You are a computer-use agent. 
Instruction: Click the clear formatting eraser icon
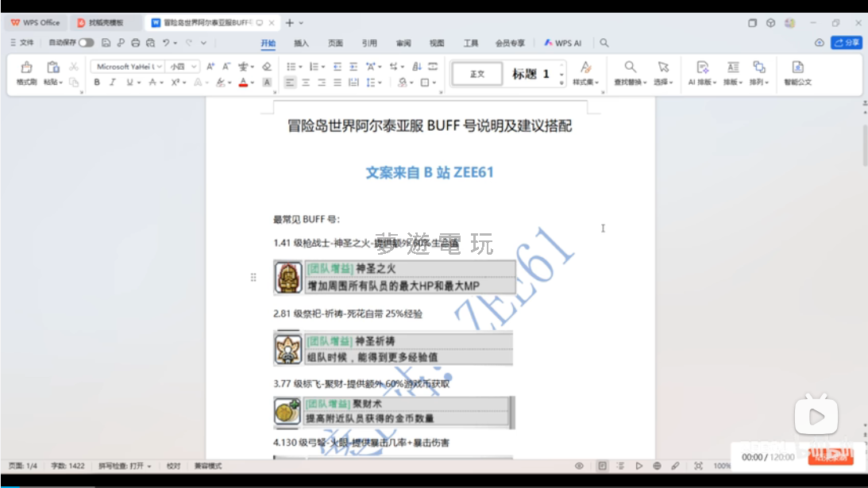click(267, 67)
